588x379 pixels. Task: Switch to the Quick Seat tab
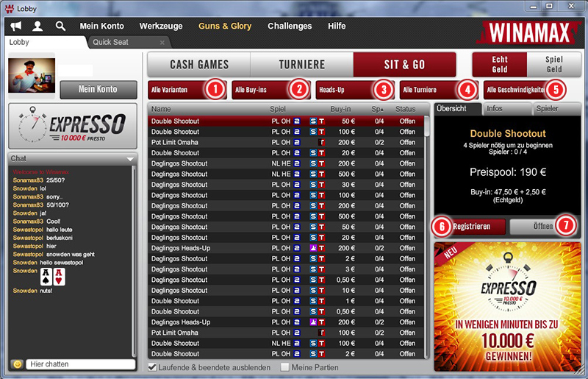[x=129, y=42]
